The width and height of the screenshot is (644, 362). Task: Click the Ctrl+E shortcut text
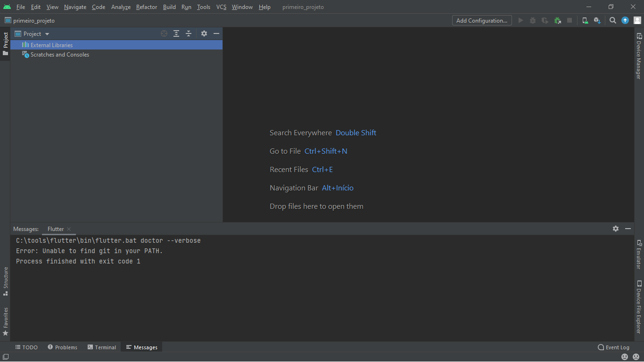(322, 170)
